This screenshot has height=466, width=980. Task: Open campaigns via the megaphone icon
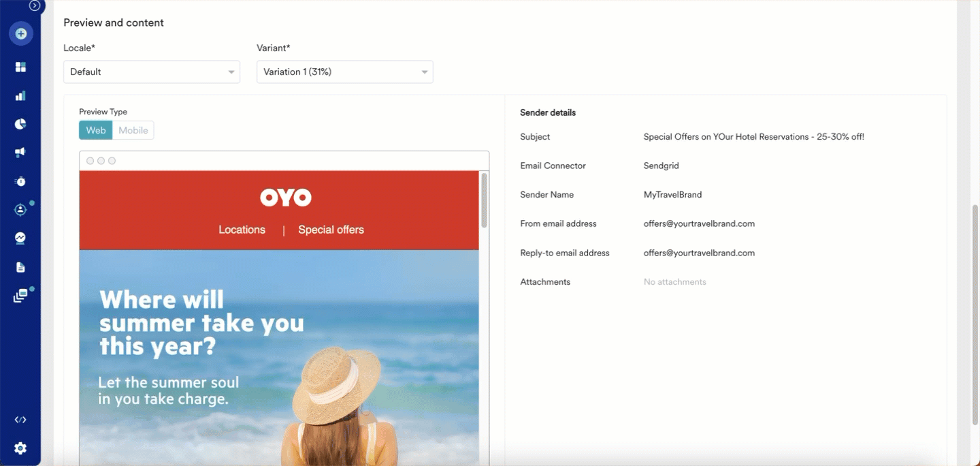(20, 152)
